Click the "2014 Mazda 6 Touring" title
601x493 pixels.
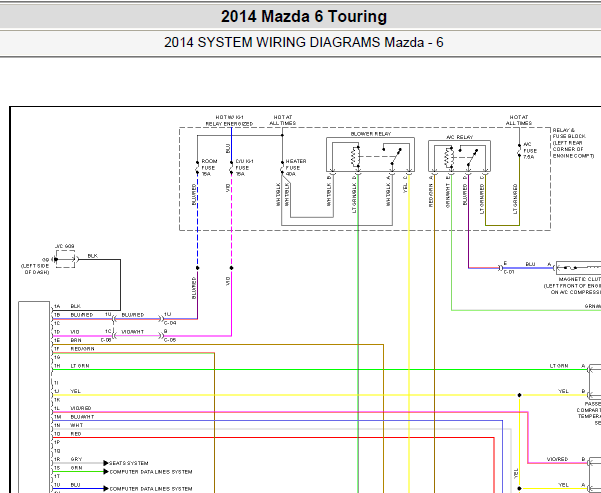[304, 16]
